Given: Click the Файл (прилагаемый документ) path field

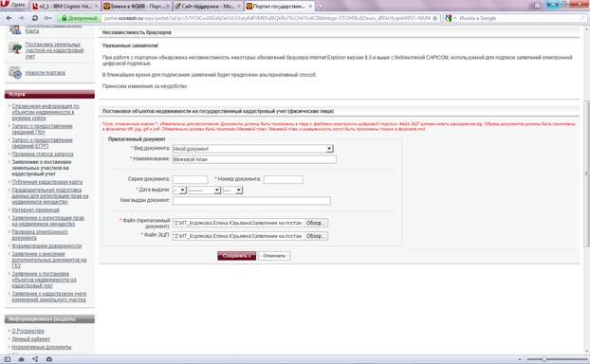Looking at the screenshot, I should click(x=238, y=224).
